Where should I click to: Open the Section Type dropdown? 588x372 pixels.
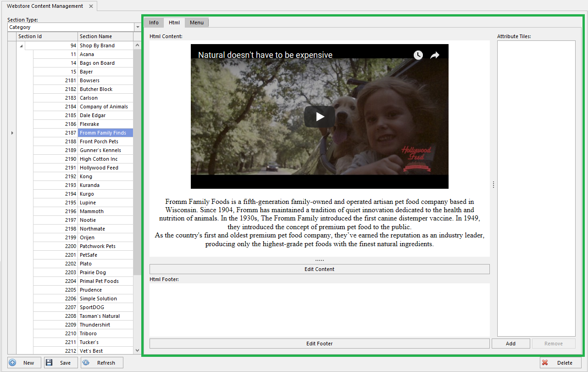tap(138, 27)
